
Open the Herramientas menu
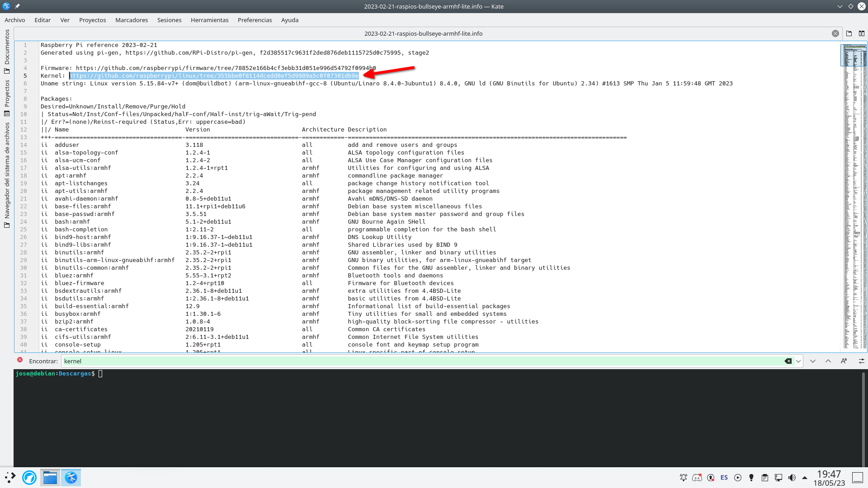coord(209,20)
